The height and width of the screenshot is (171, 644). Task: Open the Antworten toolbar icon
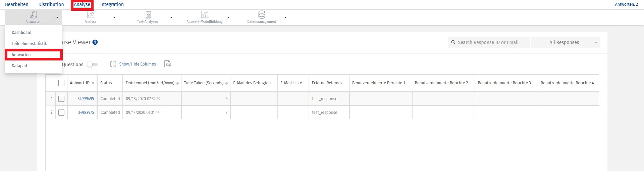[34, 14]
